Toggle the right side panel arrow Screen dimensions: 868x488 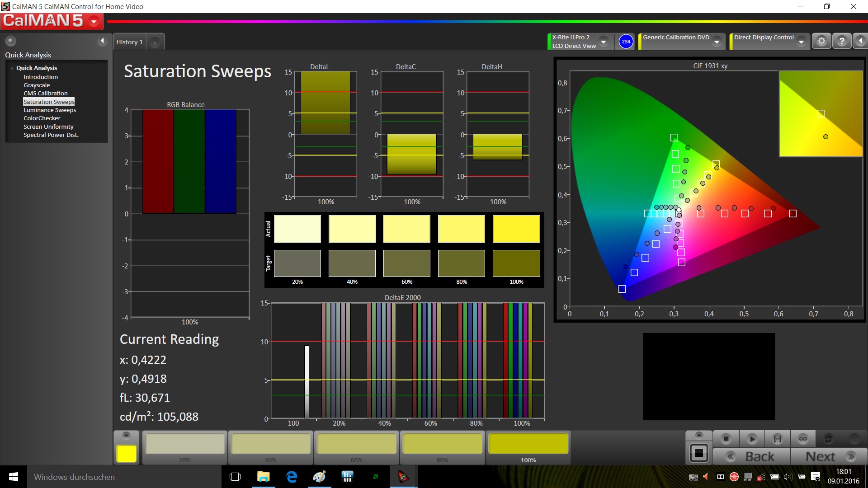[x=860, y=41]
